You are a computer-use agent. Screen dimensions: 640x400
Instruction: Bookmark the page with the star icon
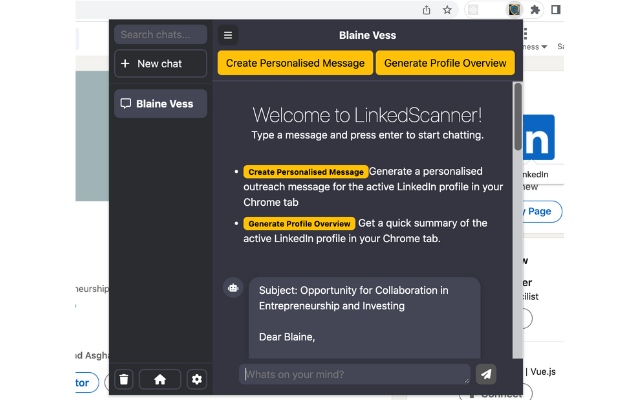coord(447,10)
